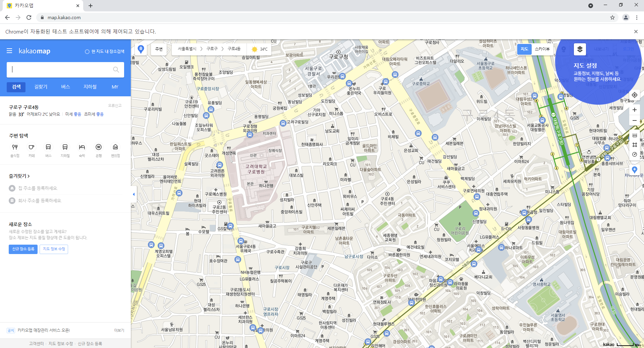Open the 주변 nearby dropdown

coord(159,49)
